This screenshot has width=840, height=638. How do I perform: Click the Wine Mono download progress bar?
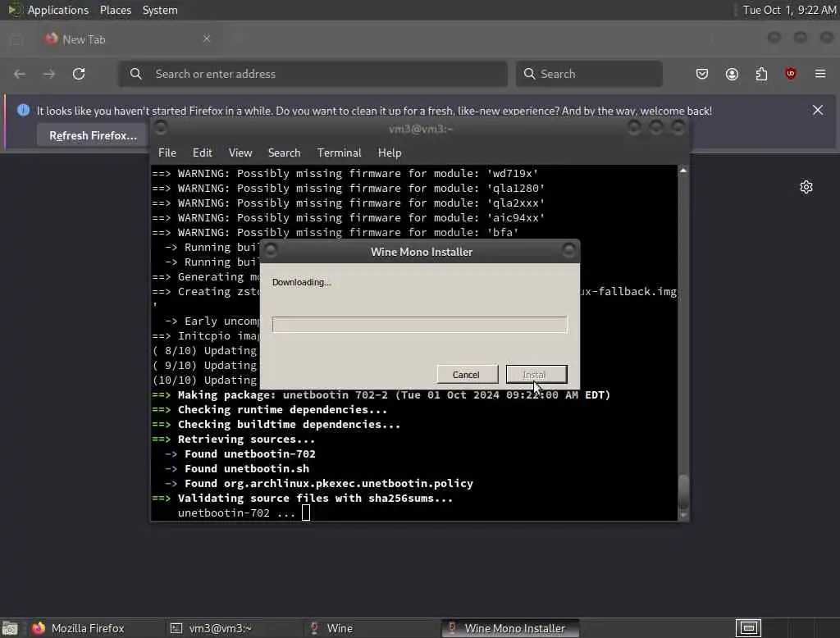419,325
